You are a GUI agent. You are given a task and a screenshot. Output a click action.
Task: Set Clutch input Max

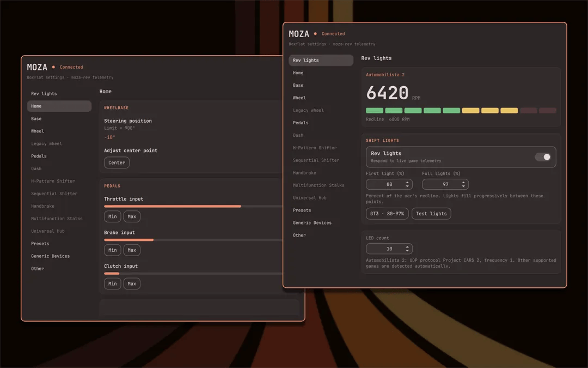click(x=132, y=283)
